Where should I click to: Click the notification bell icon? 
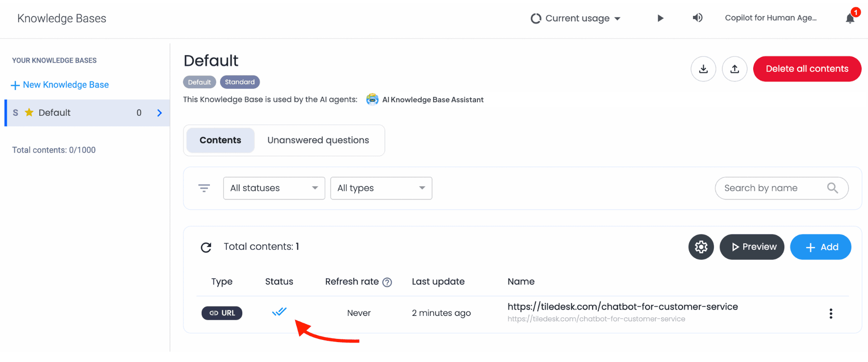[850, 18]
